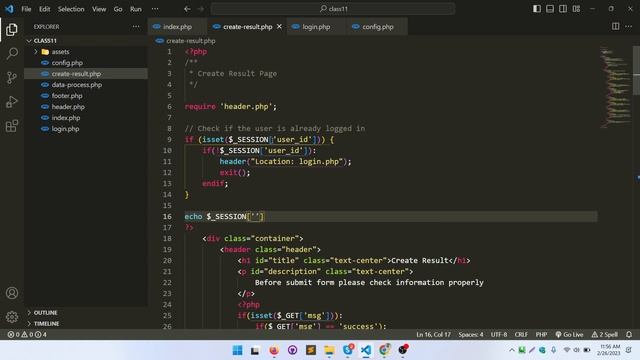Screen dimensions: 640x360
Task: Switch to the index.php tab
Action: tap(177, 27)
